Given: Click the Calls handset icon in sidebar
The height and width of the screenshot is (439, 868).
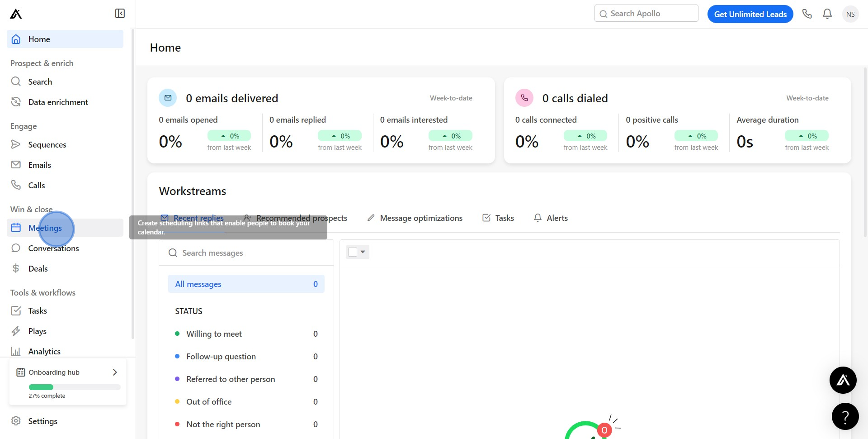Looking at the screenshot, I should pos(16,185).
